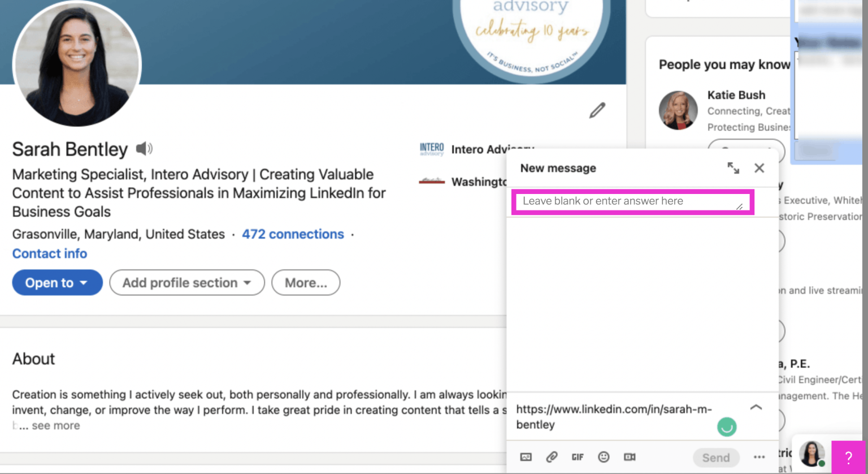
Task: Play Sarah's name pronunciation speaker icon
Action: click(145, 148)
